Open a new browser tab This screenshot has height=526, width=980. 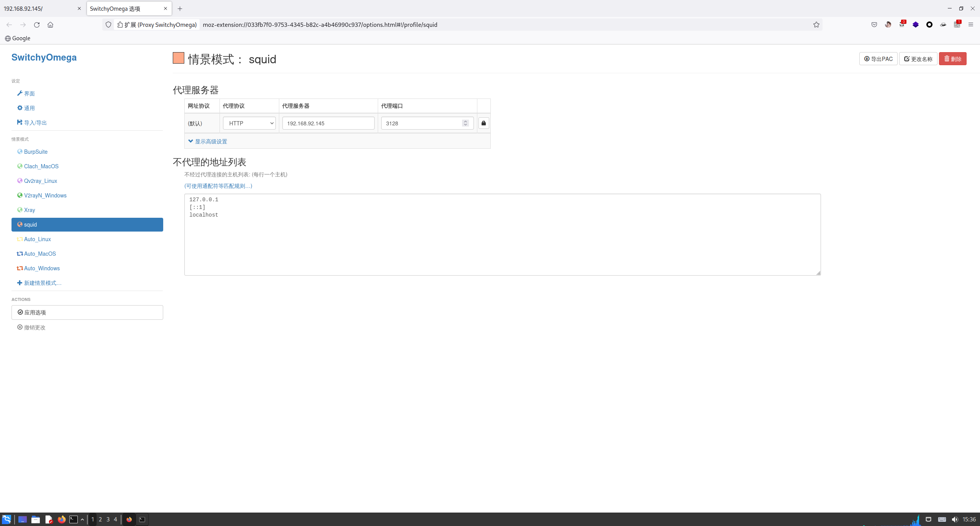180,8
